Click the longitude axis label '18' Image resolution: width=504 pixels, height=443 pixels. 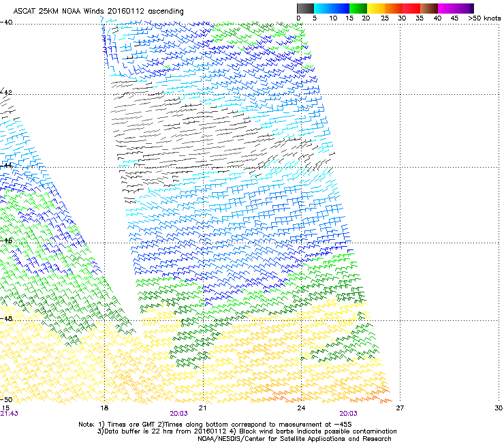pyautogui.click(x=104, y=408)
